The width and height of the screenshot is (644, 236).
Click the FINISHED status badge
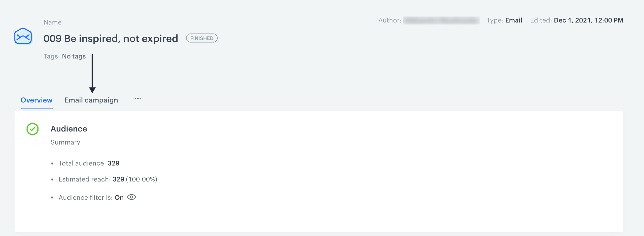click(202, 38)
